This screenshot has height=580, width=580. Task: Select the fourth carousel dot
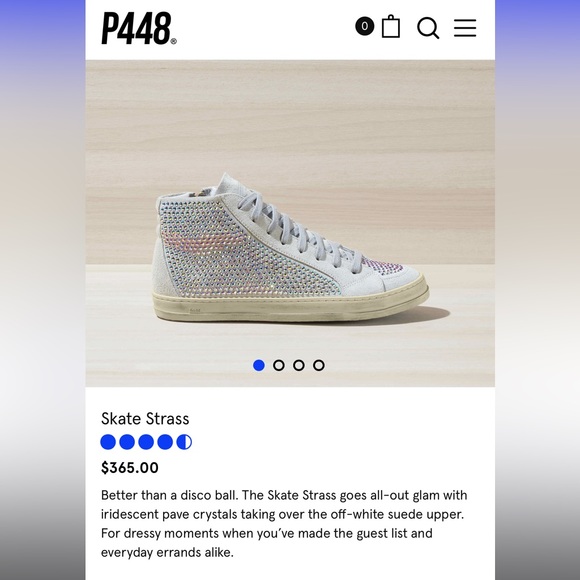(x=319, y=365)
